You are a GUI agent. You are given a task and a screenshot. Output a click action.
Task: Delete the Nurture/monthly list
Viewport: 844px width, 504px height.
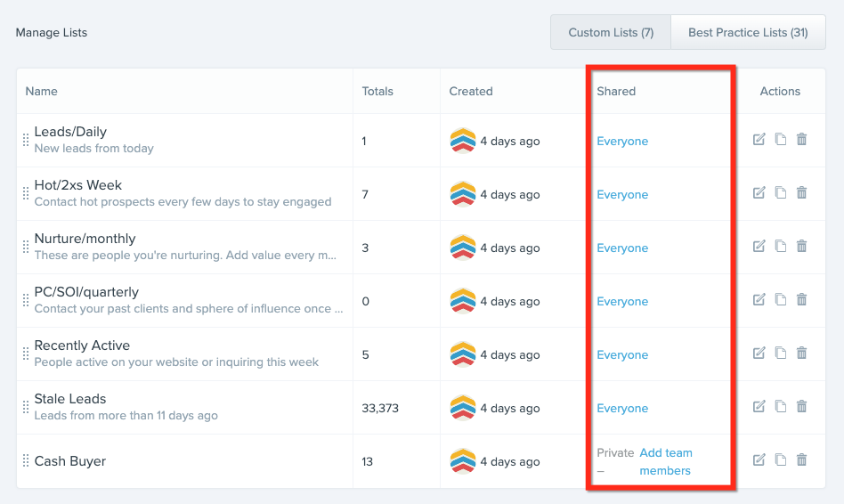[801, 247]
